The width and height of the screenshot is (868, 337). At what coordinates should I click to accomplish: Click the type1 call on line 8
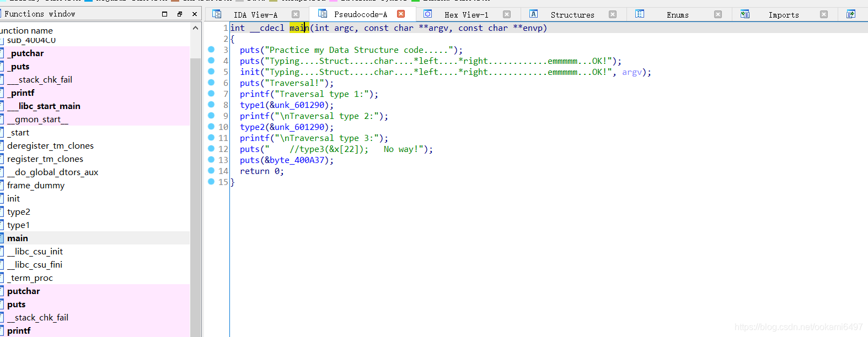252,105
